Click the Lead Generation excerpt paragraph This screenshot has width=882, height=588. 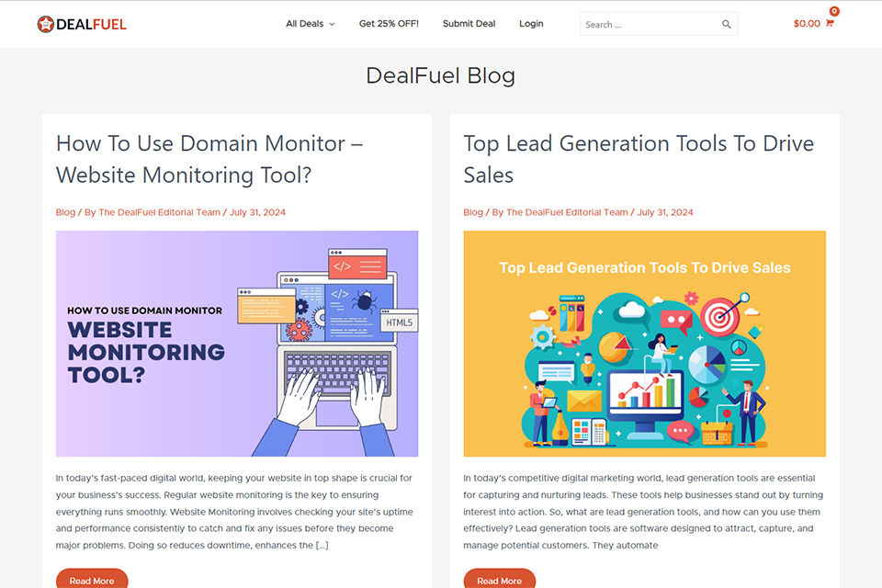click(x=643, y=512)
